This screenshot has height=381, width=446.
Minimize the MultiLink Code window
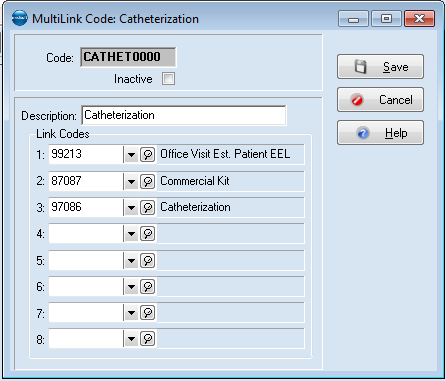pyautogui.click(x=353, y=18)
